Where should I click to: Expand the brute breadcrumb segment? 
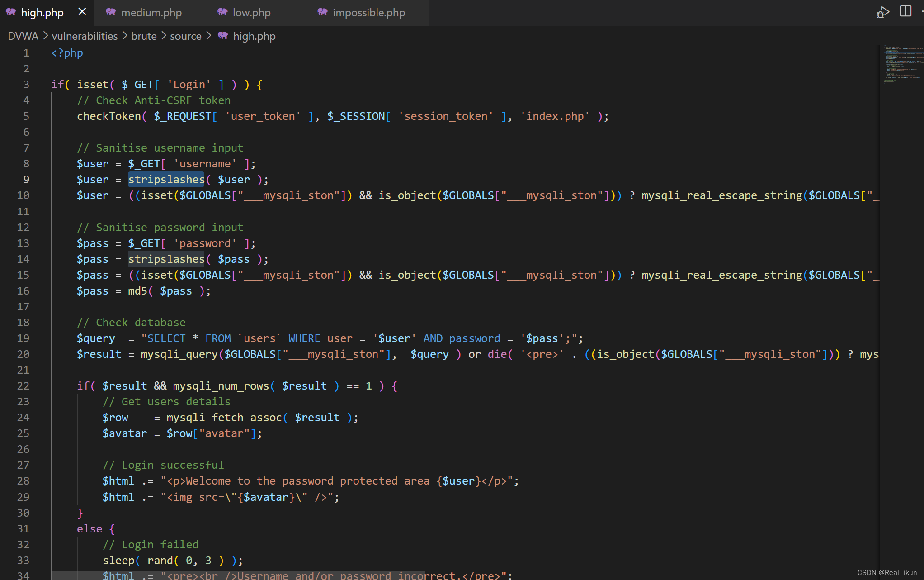(x=144, y=36)
